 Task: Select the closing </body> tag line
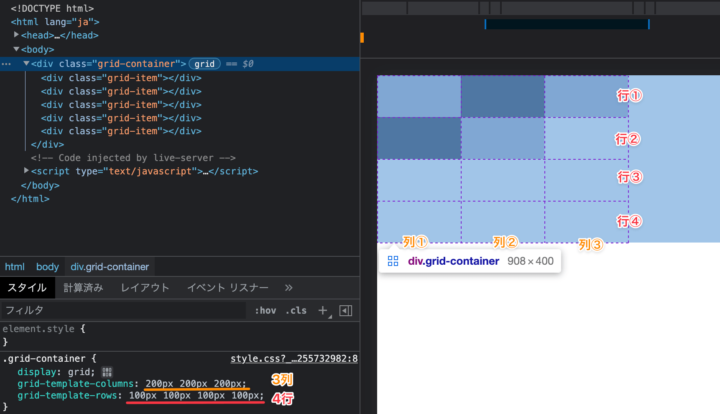coord(40,185)
